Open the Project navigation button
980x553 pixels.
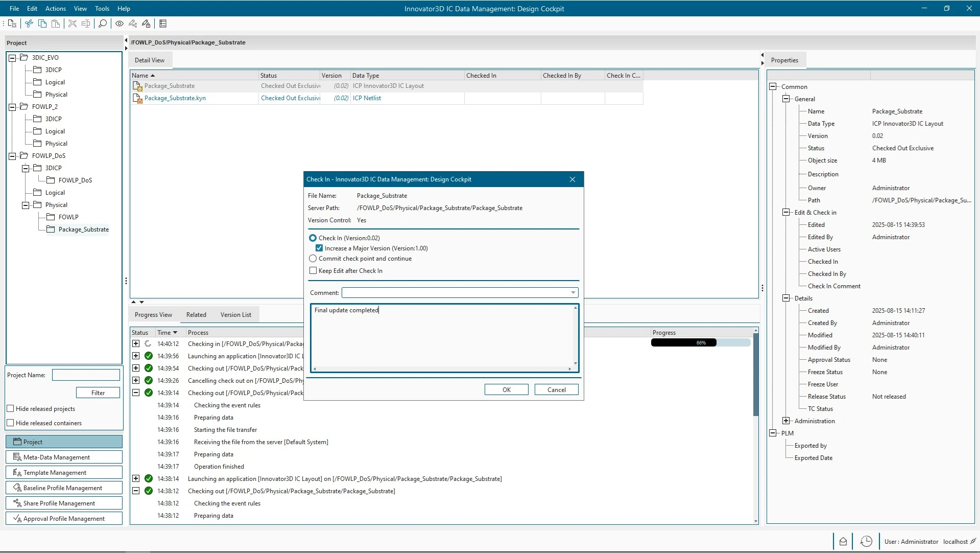click(x=64, y=442)
